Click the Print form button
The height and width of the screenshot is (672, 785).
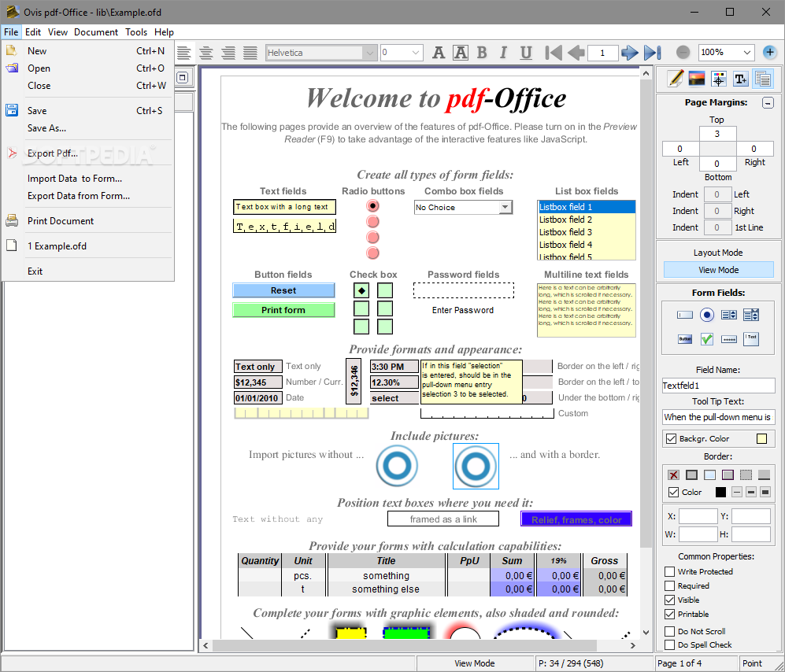pyautogui.click(x=283, y=310)
